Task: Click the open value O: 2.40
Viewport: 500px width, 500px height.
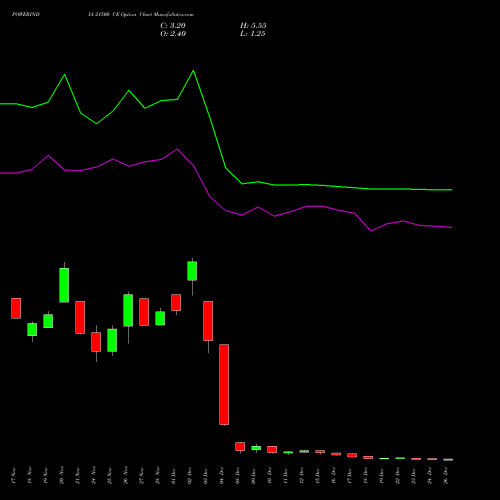Action: (x=173, y=34)
